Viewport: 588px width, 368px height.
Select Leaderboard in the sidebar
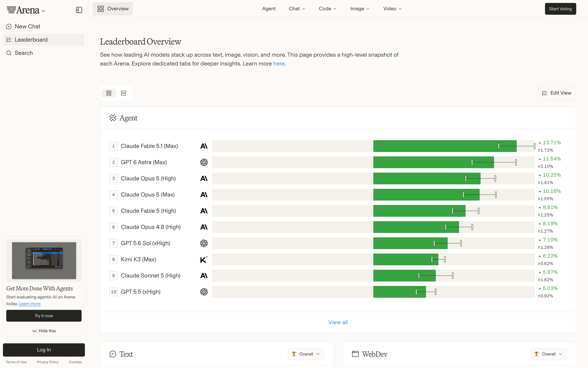[x=44, y=40]
